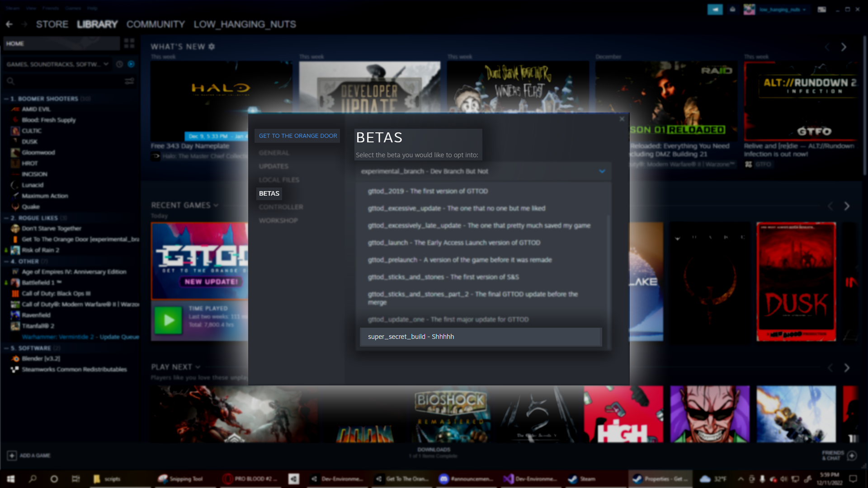
Task: Open Windows taskbar search
Action: click(33, 479)
